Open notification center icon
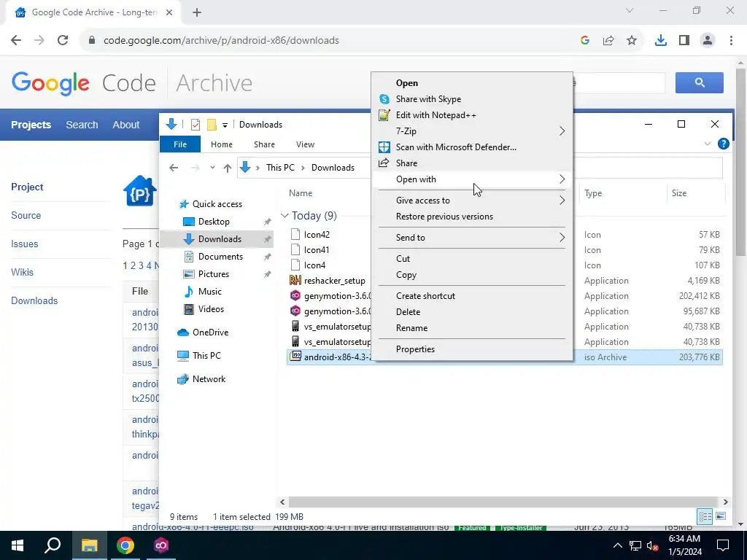This screenshot has height=560, width=747. 723,545
